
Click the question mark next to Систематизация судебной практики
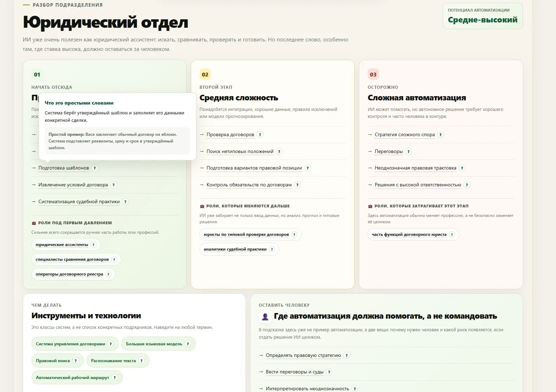point(126,202)
